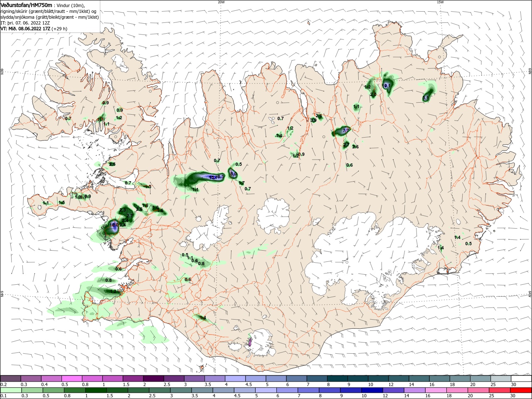
Task: Select the 2.3 precipitation value in the west
Action: (123, 210)
